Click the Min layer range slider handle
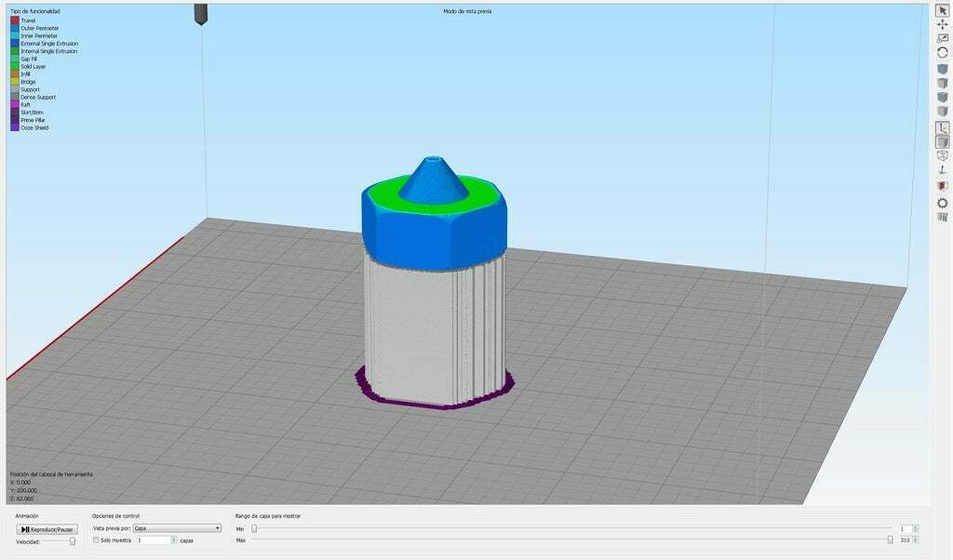This screenshot has width=953, height=560. pos(254,529)
